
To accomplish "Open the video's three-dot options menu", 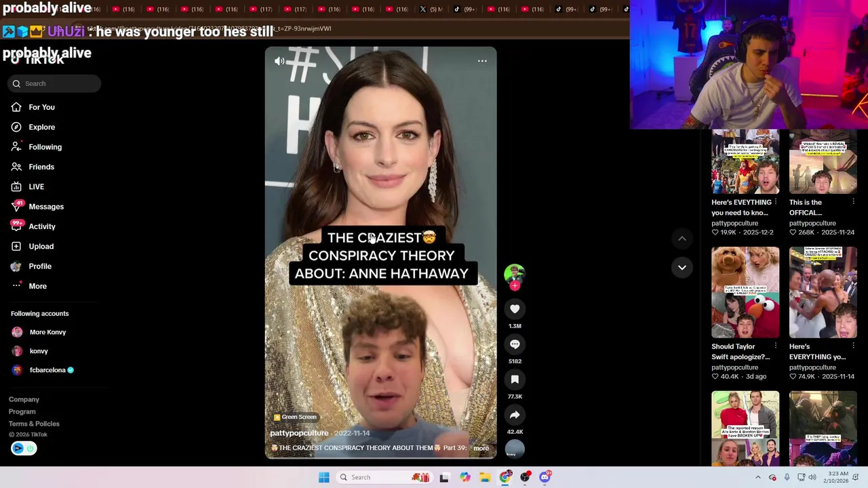I will [482, 61].
